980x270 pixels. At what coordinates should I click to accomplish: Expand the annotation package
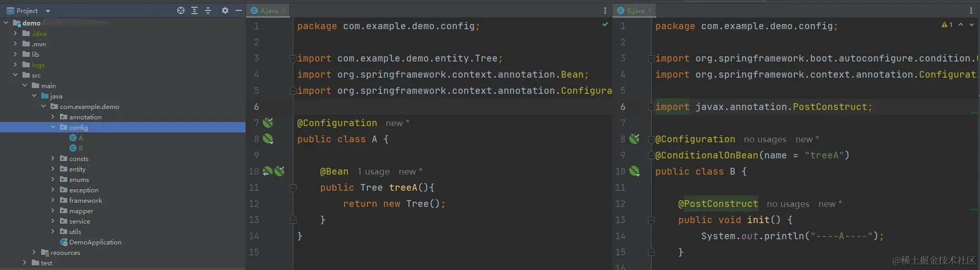[x=53, y=117]
